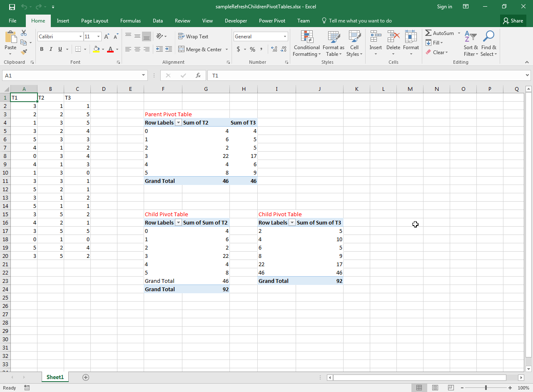Switch to the Power Pivot tab
The image size is (533, 392).
[x=272, y=20]
